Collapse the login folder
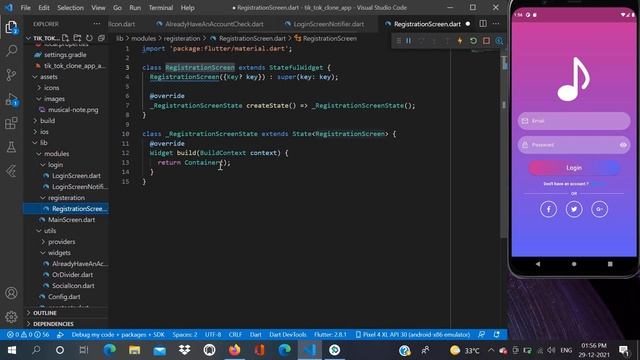 click(x=55, y=165)
